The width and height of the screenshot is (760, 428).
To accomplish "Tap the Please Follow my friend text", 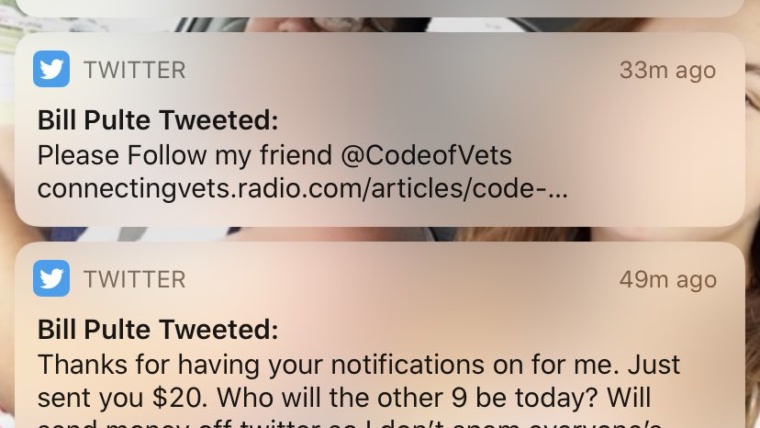I will coord(185,156).
